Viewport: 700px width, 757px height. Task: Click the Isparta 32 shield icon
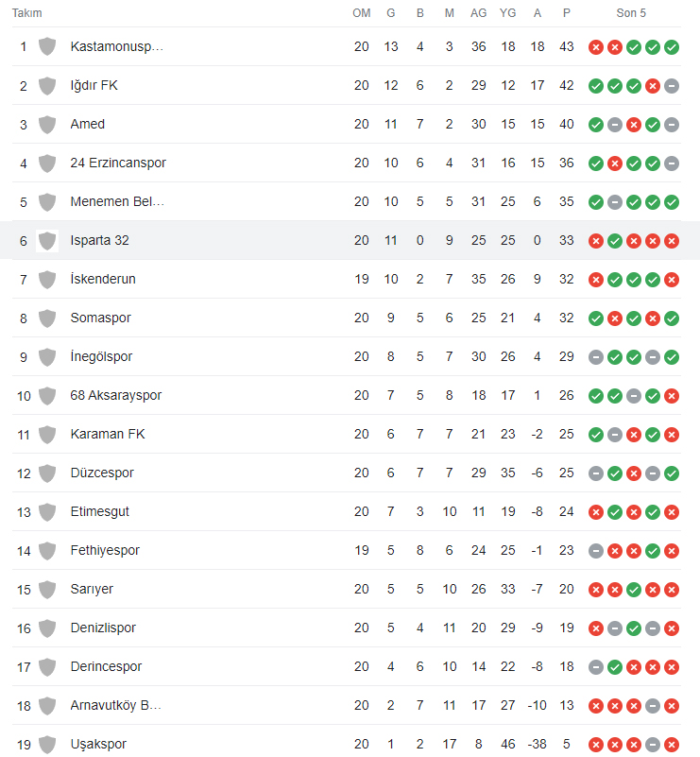click(x=47, y=241)
